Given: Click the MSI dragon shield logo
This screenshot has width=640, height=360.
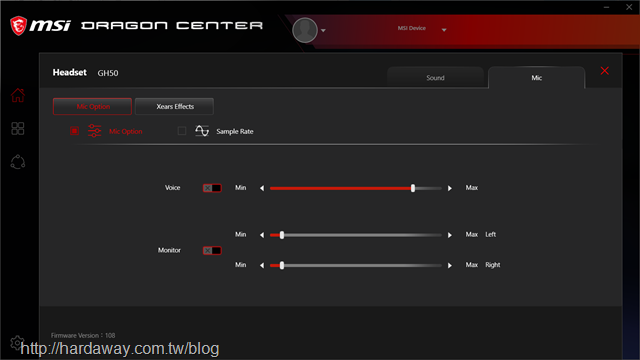Looking at the screenshot, I should coord(18,26).
